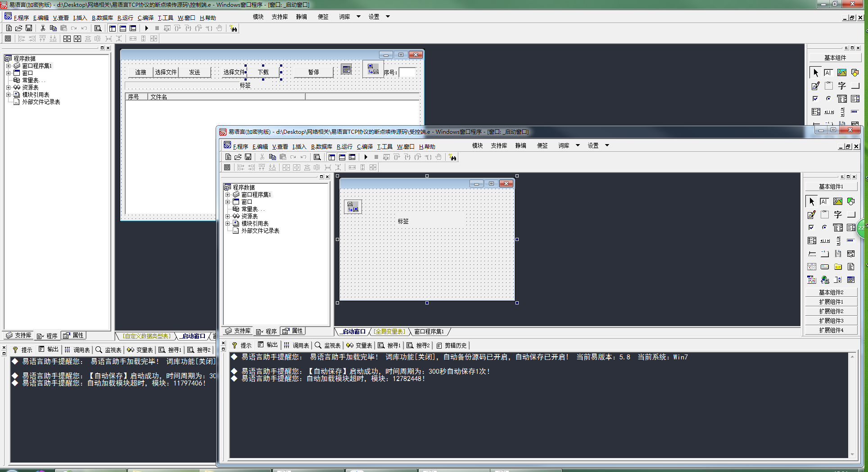Select the Combo box component in 基本组件1 palette

click(x=838, y=227)
